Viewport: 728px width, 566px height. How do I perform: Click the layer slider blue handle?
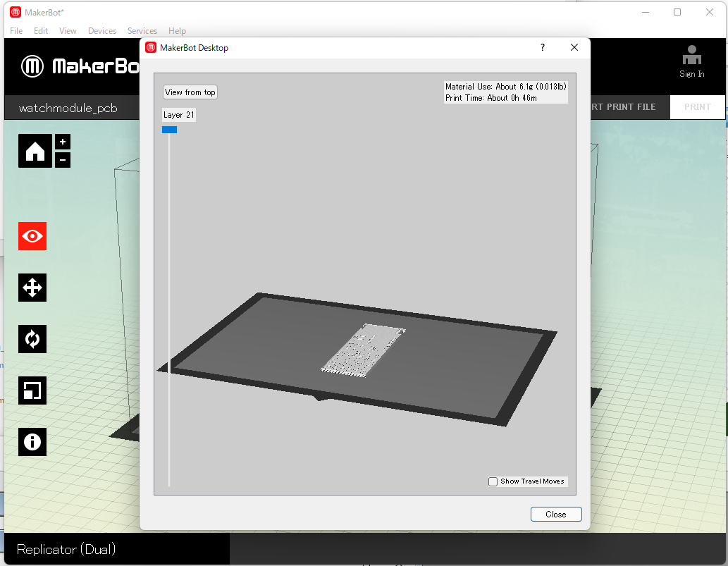coord(169,130)
